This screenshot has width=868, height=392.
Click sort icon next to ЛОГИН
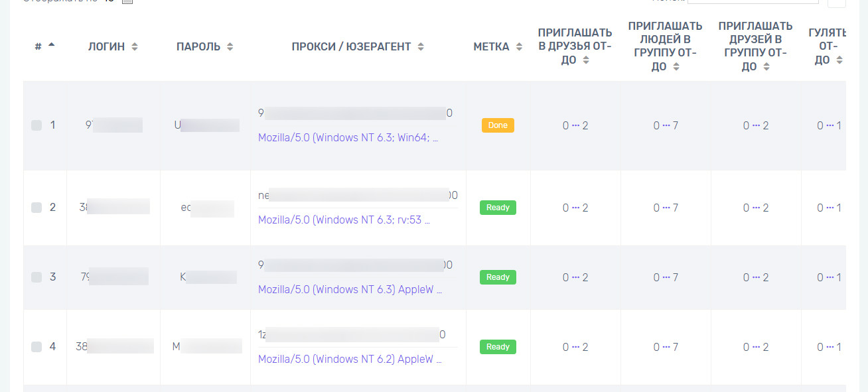pos(135,47)
